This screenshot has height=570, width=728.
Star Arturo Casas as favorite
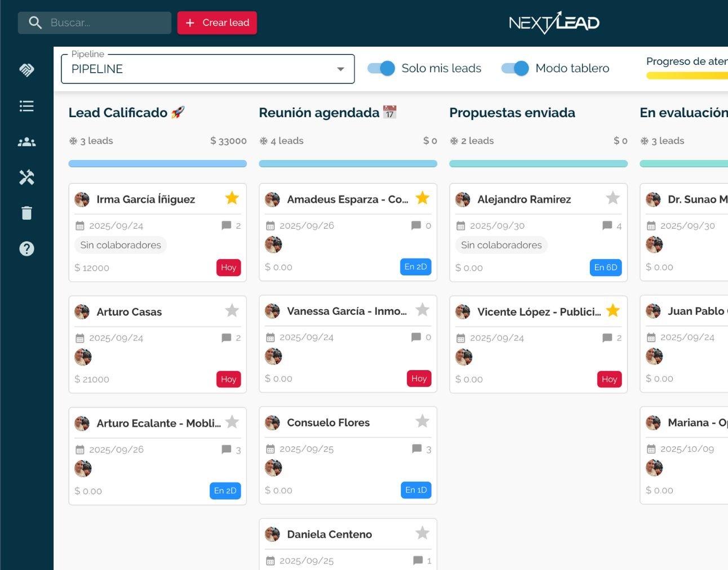click(232, 310)
